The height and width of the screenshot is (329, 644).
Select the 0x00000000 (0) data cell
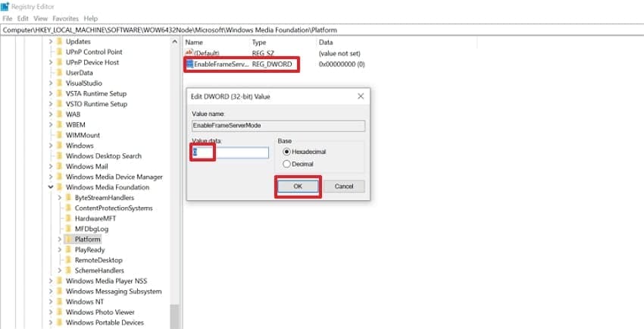[342, 64]
